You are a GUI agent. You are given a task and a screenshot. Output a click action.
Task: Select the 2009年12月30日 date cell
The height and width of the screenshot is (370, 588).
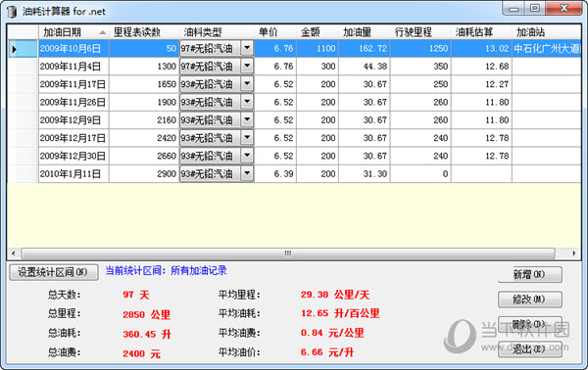pyautogui.click(x=73, y=157)
